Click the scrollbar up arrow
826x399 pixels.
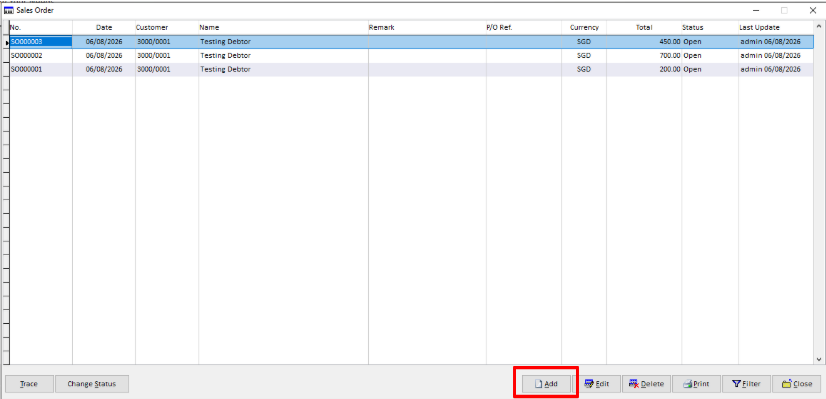click(x=819, y=27)
